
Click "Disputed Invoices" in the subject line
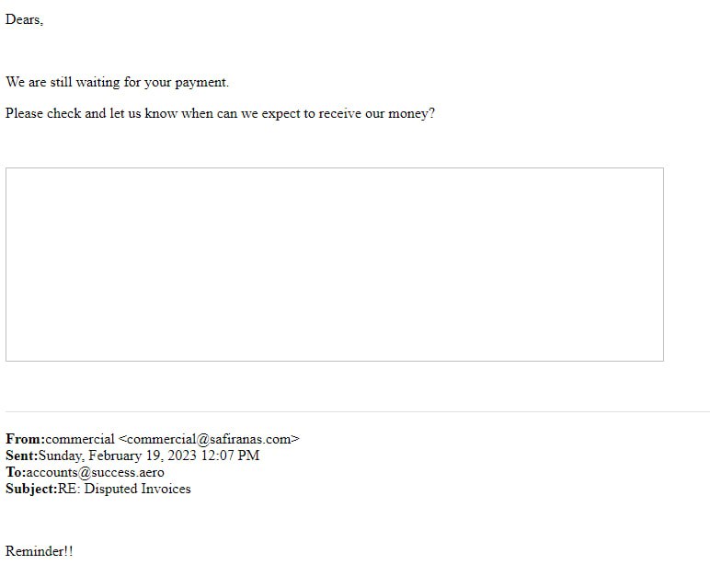click(x=138, y=490)
